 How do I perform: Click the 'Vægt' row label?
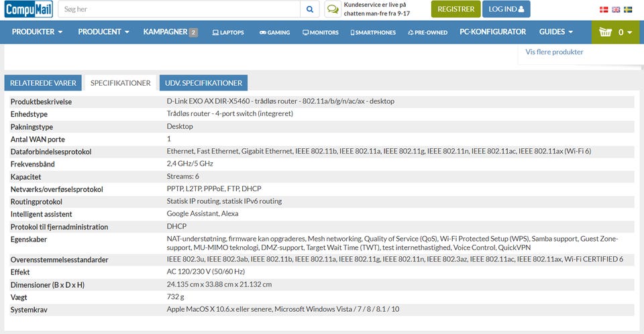pos(19,297)
